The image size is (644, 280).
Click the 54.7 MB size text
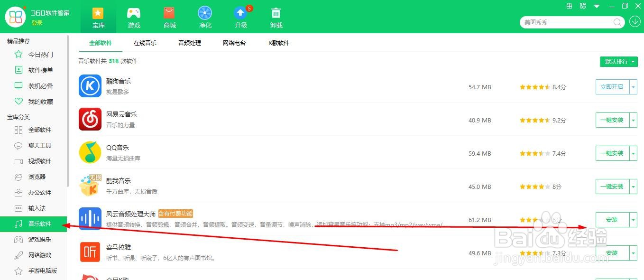pos(480,87)
